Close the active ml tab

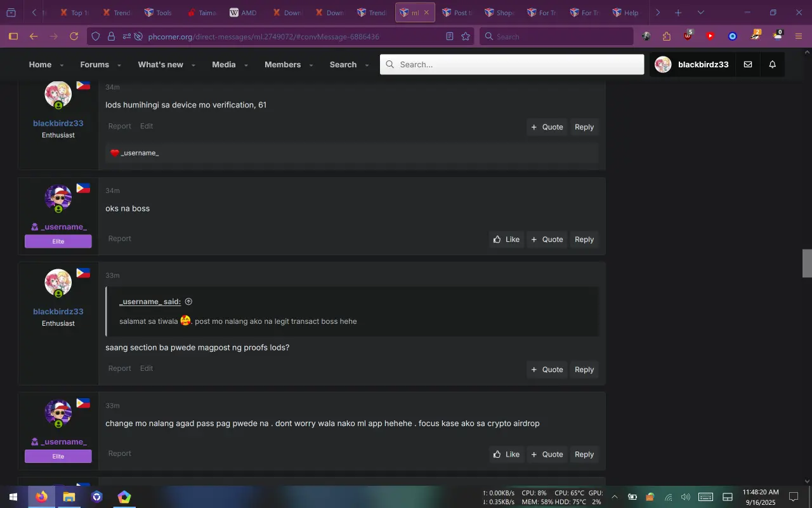(x=426, y=13)
